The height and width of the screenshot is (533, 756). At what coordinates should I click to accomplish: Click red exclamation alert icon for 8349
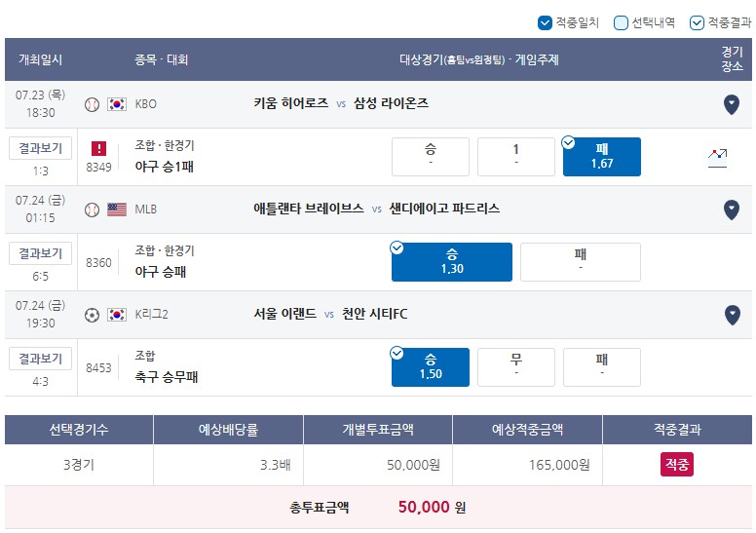[x=98, y=148]
